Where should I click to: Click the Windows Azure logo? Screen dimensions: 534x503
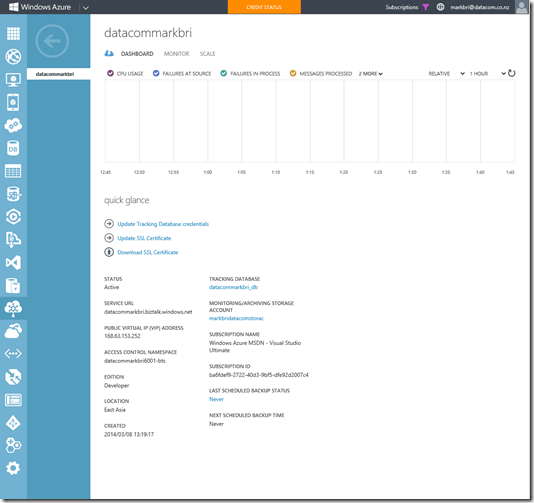tap(40, 7)
